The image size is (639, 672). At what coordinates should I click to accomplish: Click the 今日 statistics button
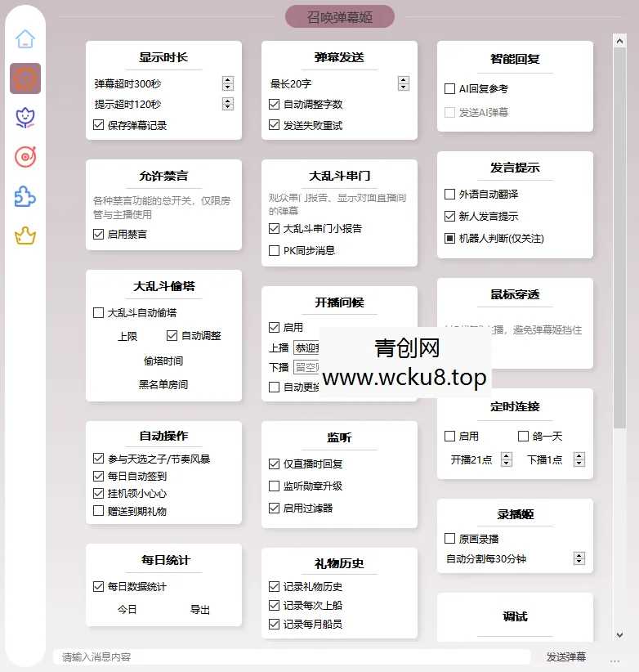tap(127, 609)
